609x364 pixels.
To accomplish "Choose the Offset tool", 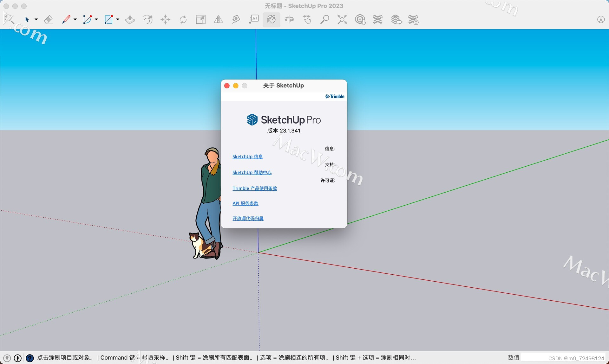I will (148, 20).
